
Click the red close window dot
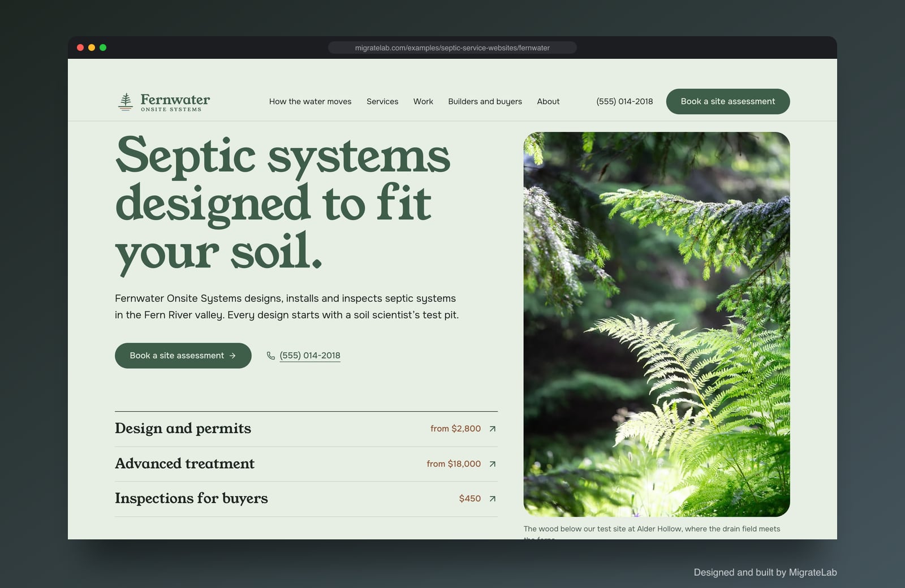coord(80,47)
